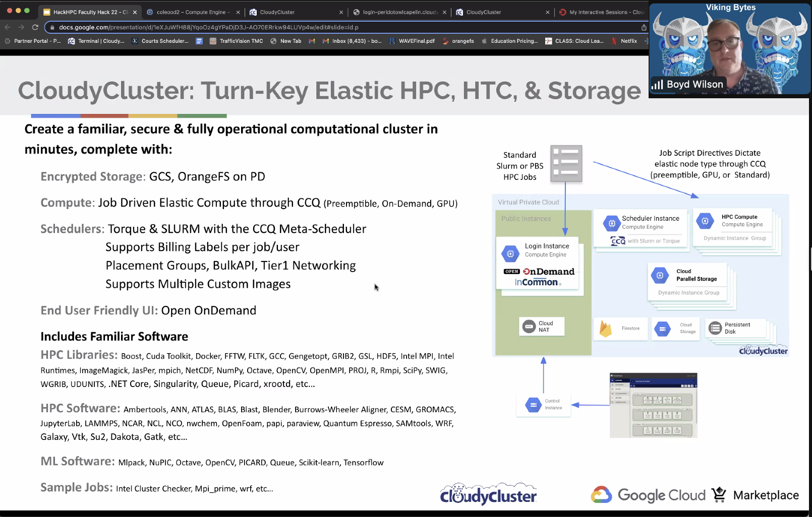Click the Scheduler Instance hexagon icon
This screenshot has height=517, width=812.
click(611, 223)
